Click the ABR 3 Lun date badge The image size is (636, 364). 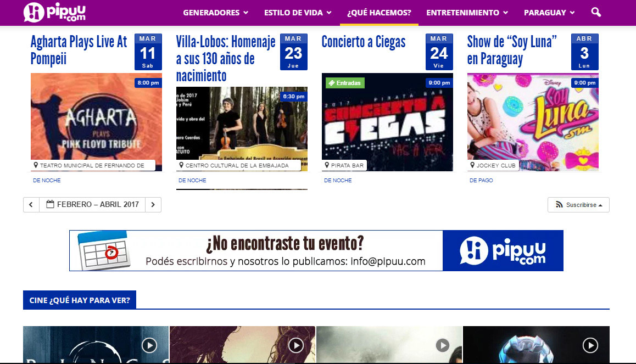point(584,52)
